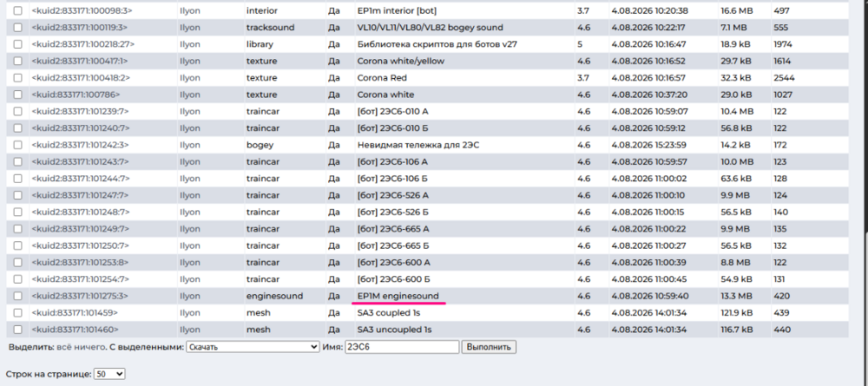Click the 'tracksound' type cell
Image resolution: width=868 pixels, height=386 pixels.
[x=270, y=28]
